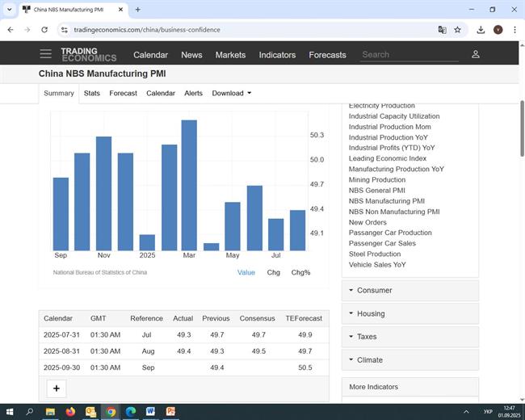Switch chart to Chg view
Image resolution: width=525 pixels, height=420 pixels.
(273, 273)
